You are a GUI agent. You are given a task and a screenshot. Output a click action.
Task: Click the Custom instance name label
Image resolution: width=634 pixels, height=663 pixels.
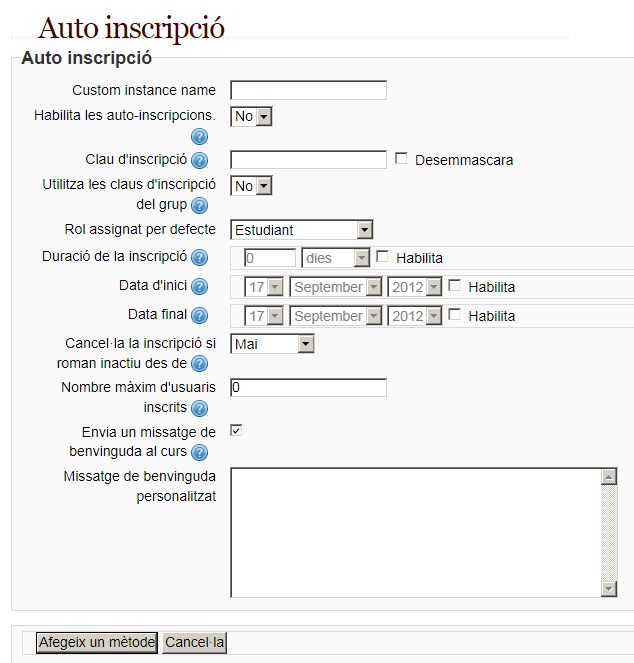144,90
